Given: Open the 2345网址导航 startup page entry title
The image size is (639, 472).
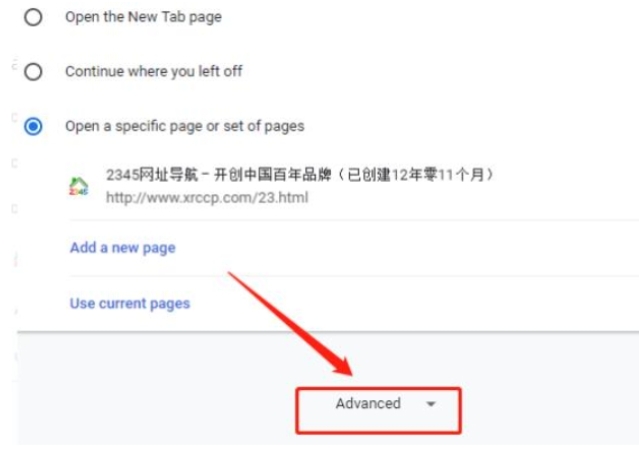Looking at the screenshot, I should (300, 175).
